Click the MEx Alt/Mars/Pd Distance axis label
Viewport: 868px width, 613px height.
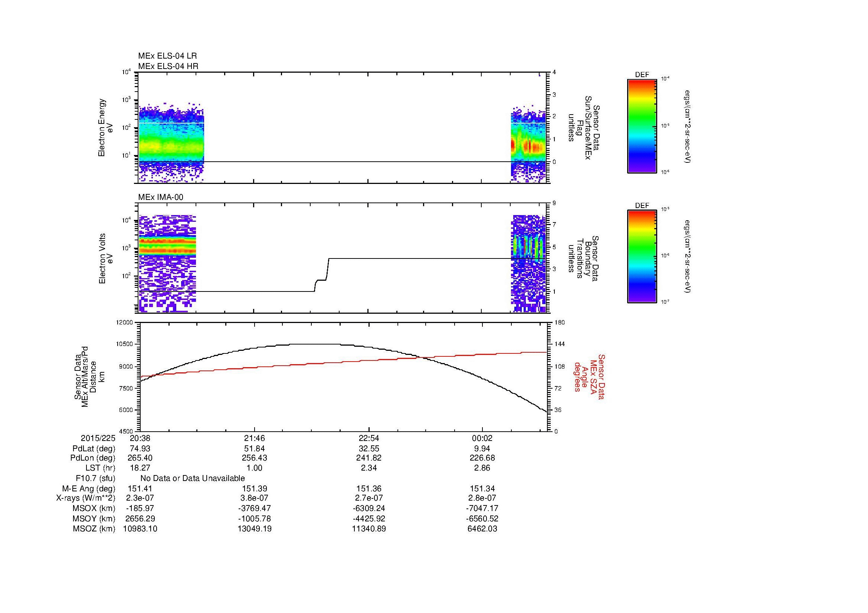pos(86,376)
